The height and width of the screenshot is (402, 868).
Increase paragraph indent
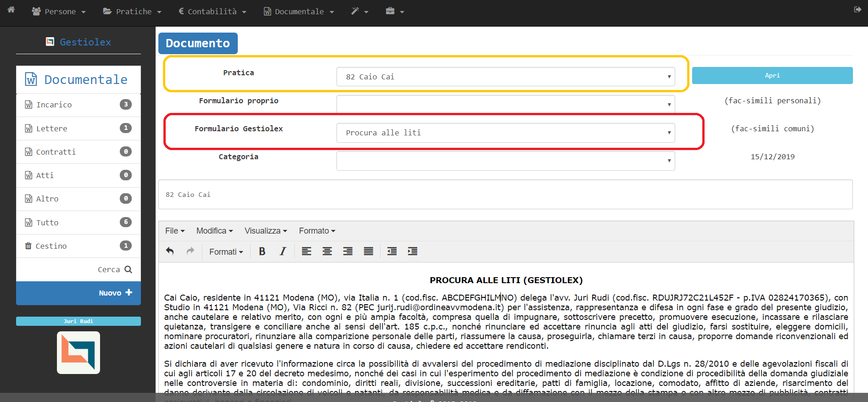(413, 251)
